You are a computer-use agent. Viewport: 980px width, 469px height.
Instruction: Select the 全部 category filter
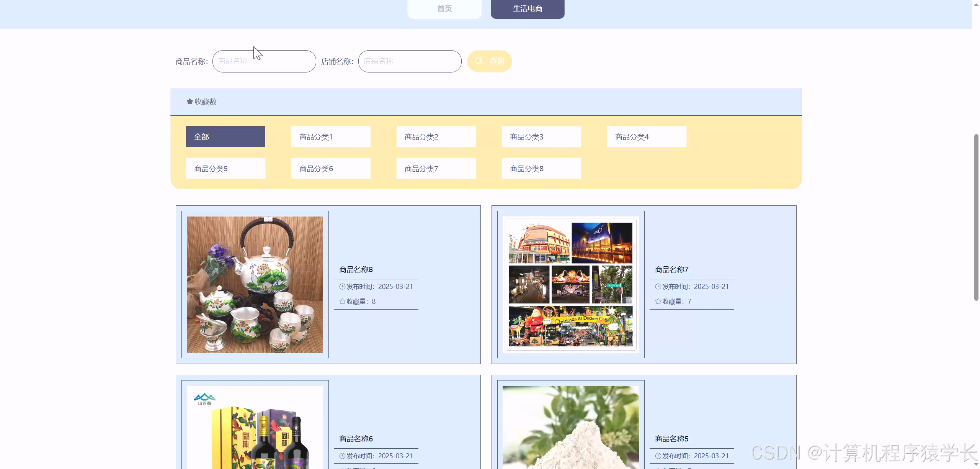coord(225,136)
